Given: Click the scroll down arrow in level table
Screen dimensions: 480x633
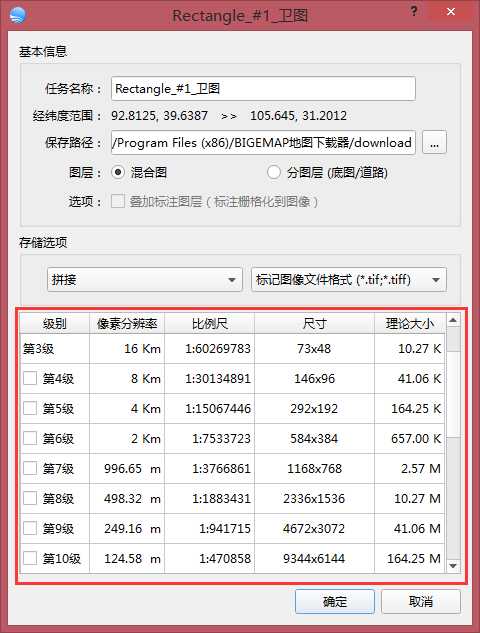Looking at the screenshot, I should (x=453, y=566).
